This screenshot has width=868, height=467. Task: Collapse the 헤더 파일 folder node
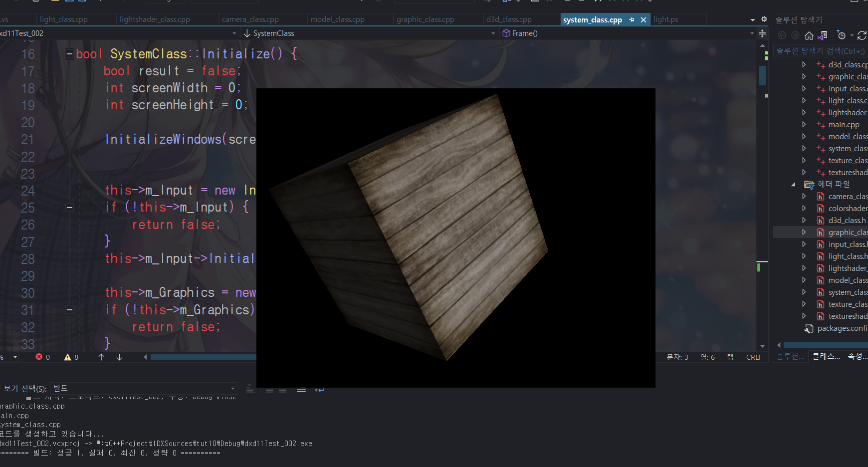click(x=793, y=185)
